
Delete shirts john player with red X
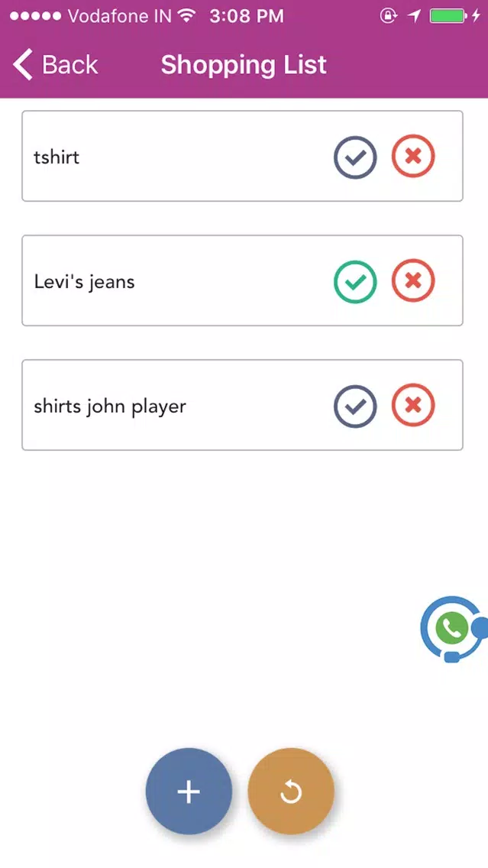(x=413, y=405)
